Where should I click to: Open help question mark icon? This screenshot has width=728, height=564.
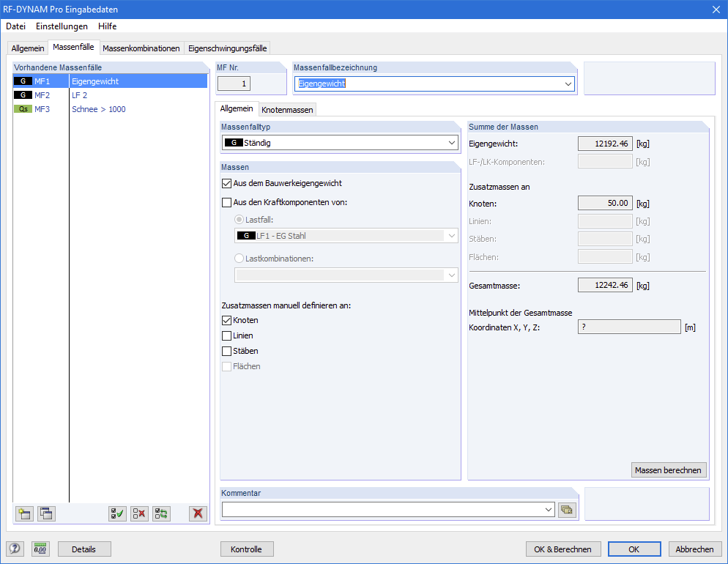point(15,549)
